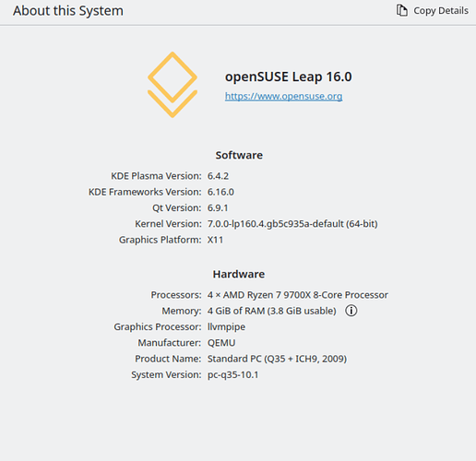Click the copy icon beside Copy Details
This screenshot has width=476, height=461.
point(401,10)
